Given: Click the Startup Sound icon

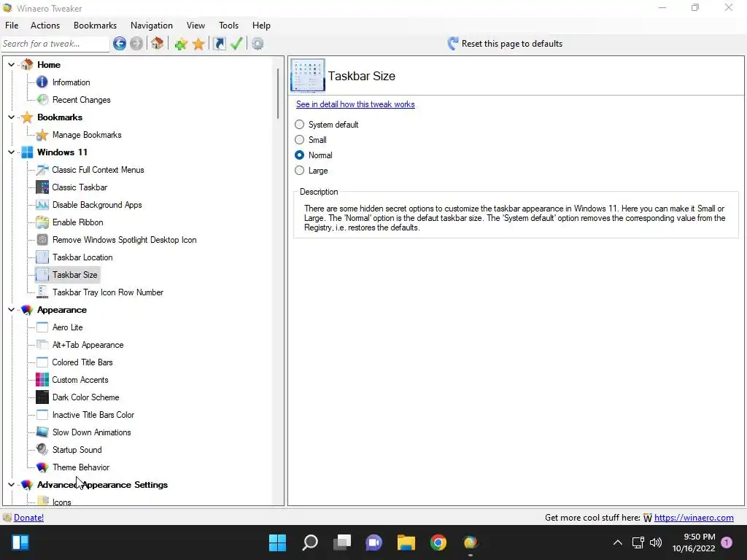Looking at the screenshot, I should click(x=42, y=449).
